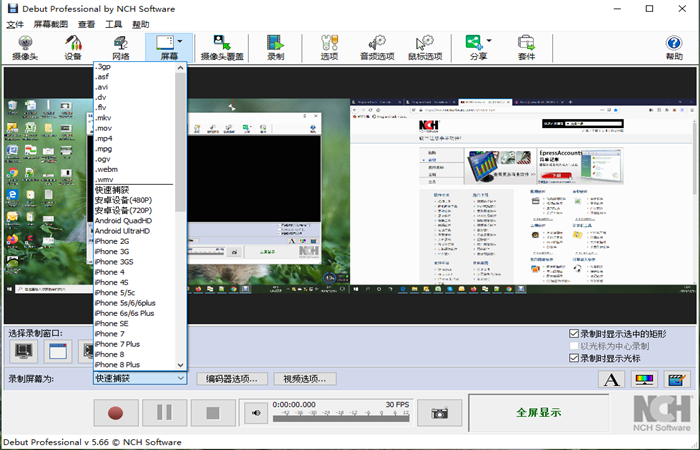Open the 屏幕 toolbar dropdown arrow

coord(180,41)
